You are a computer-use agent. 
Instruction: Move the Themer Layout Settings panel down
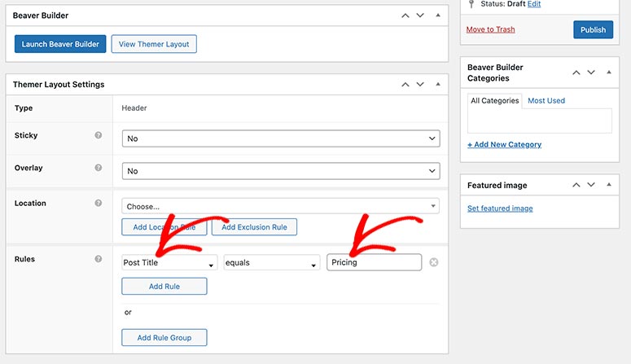(420, 84)
